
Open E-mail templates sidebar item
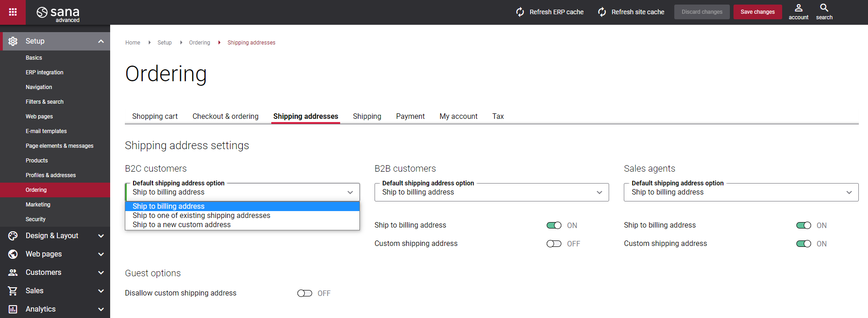55,131
